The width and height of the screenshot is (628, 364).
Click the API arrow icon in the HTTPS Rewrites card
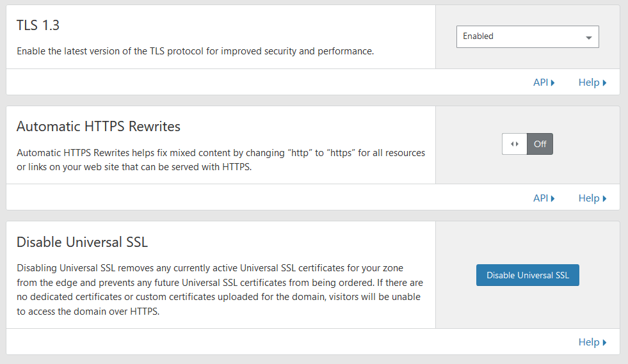pyautogui.click(x=552, y=198)
